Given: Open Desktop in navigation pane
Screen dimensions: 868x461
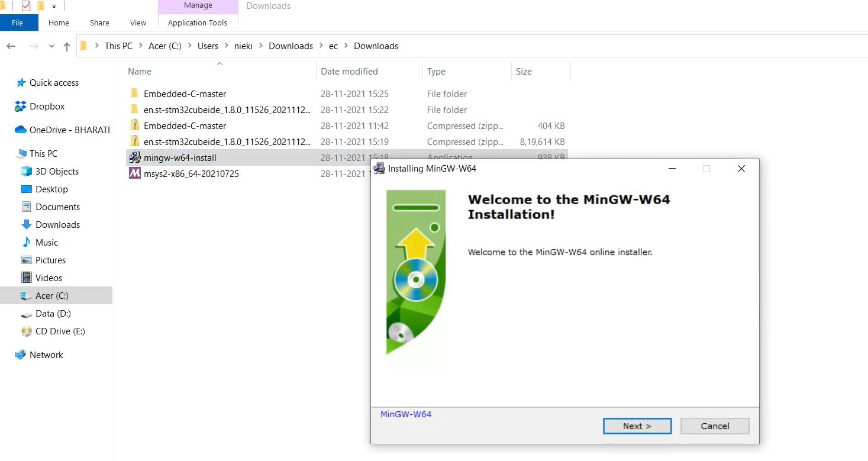Looking at the screenshot, I should 51,189.
